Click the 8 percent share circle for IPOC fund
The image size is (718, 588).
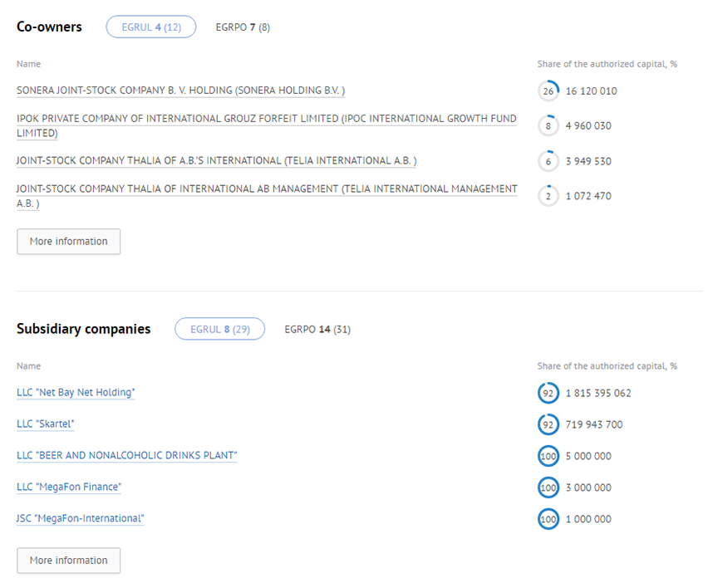point(548,126)
